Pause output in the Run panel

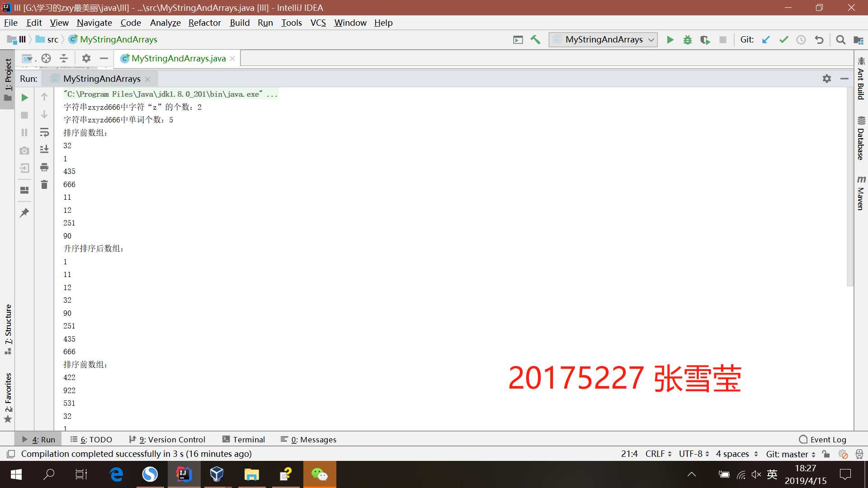[x=25, y=132]
